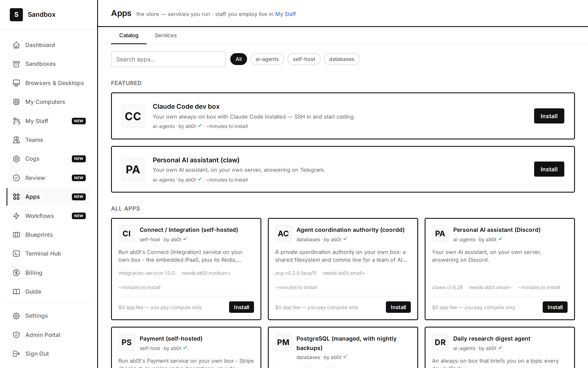
Task: Click the 'acp v0.2.0 (acp/1)' version text
Action: (x=296, y=273)
